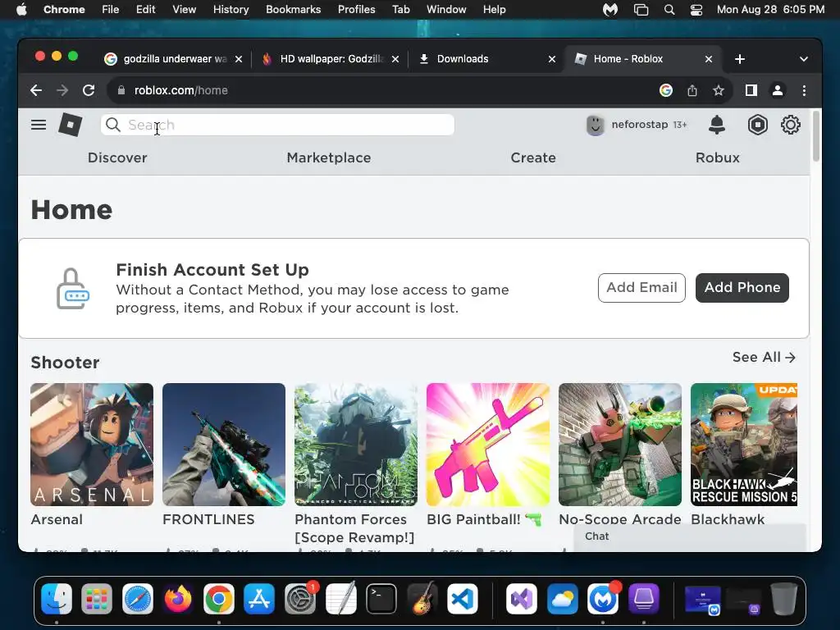The height and width of the screenshot is (630, 840).
Task: Click the clock showing Mon Aug 28
Action: point(770,10)
